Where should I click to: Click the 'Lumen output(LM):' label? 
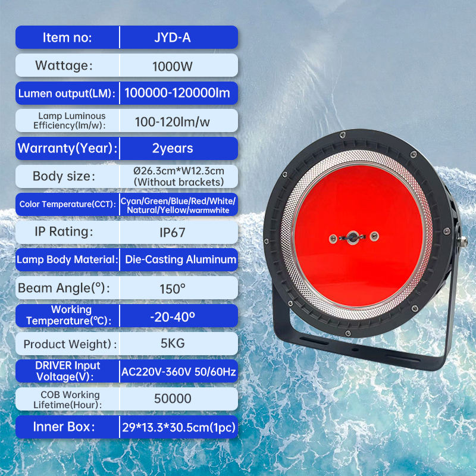pyautogui.click(x=67, y=93)
